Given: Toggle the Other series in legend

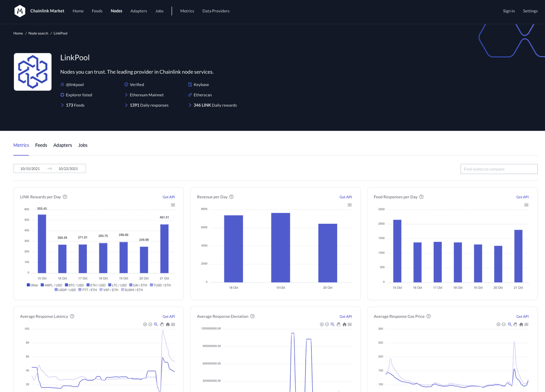Looking at the screenshot, I should coord(32,285).
